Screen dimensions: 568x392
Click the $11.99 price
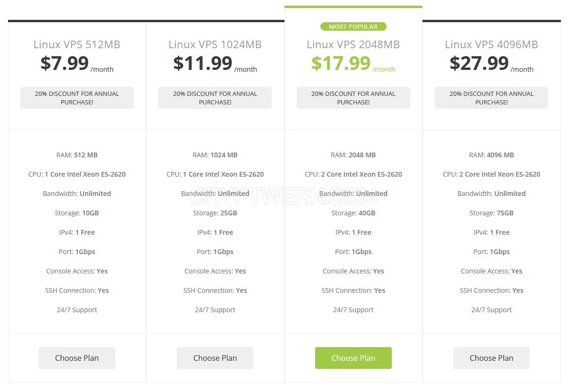coord(203,63)
